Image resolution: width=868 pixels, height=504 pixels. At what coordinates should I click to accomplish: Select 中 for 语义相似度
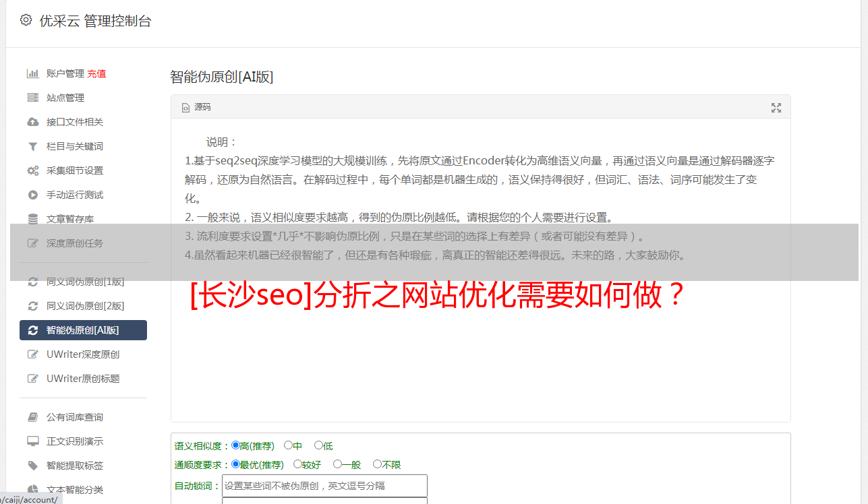[288, 445]
